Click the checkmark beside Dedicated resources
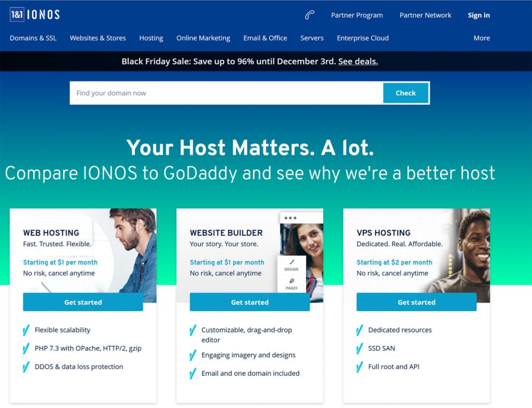532x408 pixels. (360, 330)
